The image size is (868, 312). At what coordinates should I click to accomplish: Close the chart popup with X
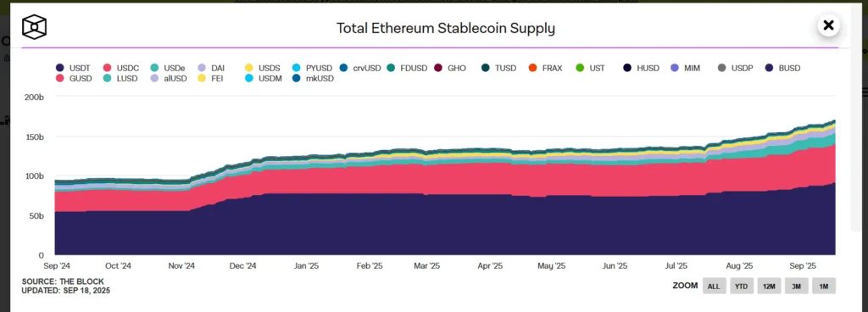(828, 25)
